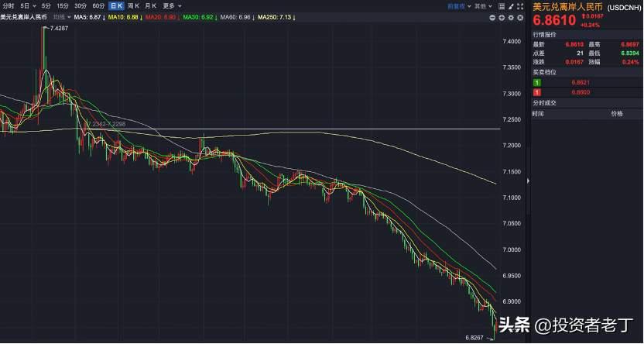Click the green sell level 1 badge
This screenshot has height=344, width=644.
click(537, 83)
